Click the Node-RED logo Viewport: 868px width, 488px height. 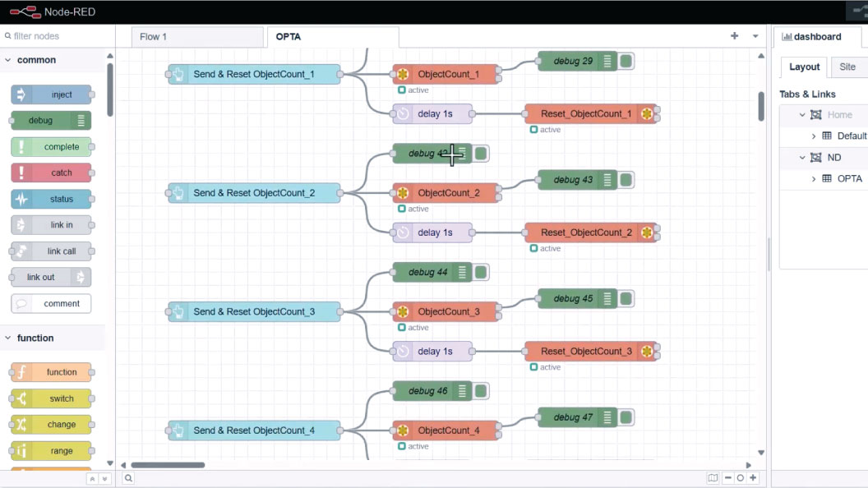tap(25, 12)
